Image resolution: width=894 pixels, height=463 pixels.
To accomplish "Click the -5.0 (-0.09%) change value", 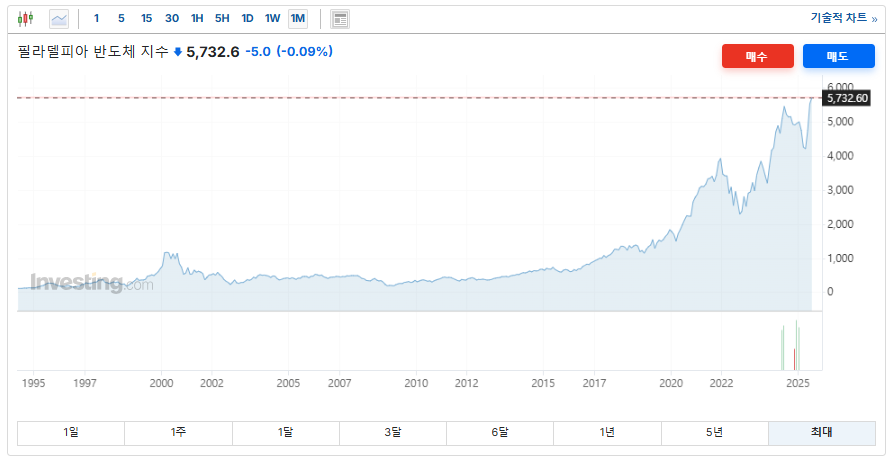I will 289,52.
